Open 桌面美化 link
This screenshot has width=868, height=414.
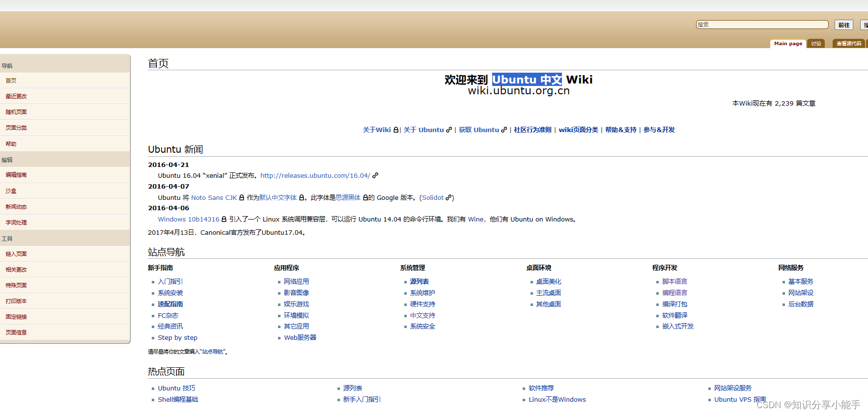click(548, 281)
